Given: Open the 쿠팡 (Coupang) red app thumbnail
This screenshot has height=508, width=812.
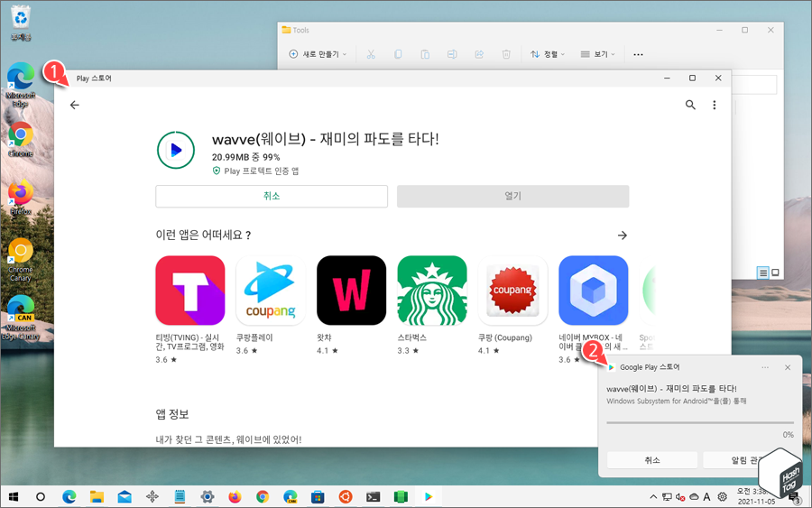Looking at the screenshot, I should [x=512, y=291].
